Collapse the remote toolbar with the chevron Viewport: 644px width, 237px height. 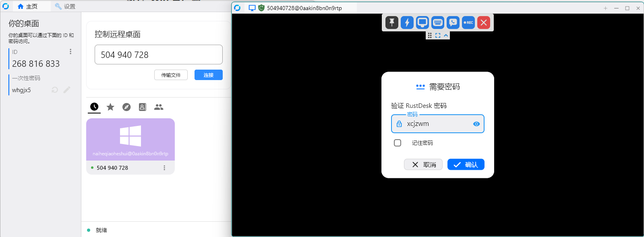[x=446, y=35]
